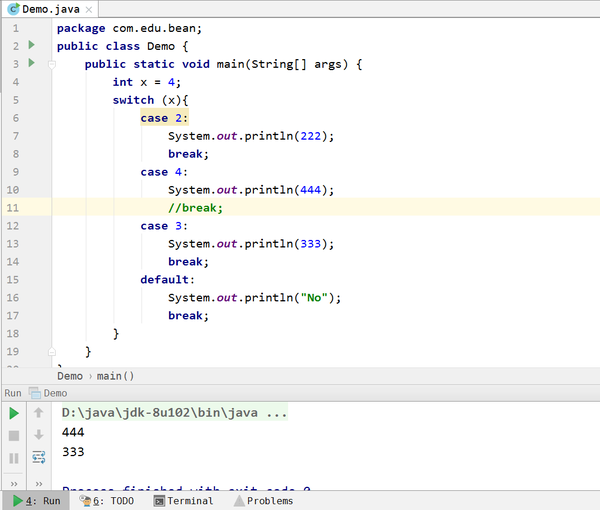Click the 'break;' on line 17
This screenshot has height=510, width=600.
point(188,316)
